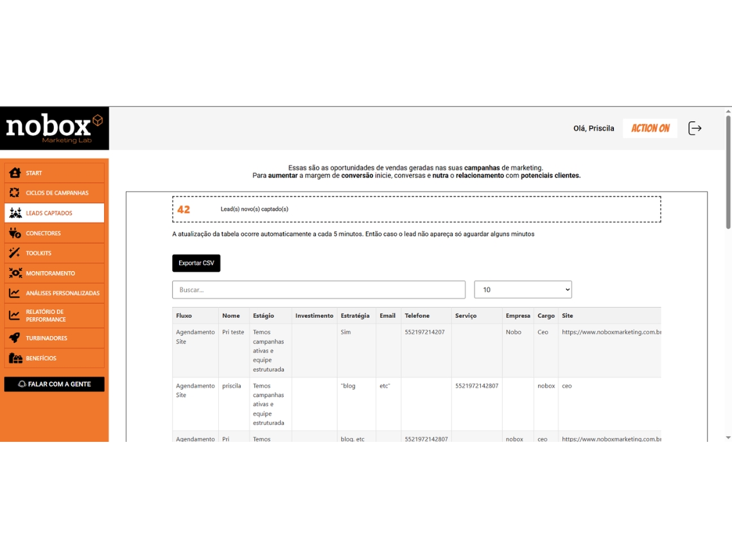Click the Toolkits magic wand icon

[x=15, y=253]
